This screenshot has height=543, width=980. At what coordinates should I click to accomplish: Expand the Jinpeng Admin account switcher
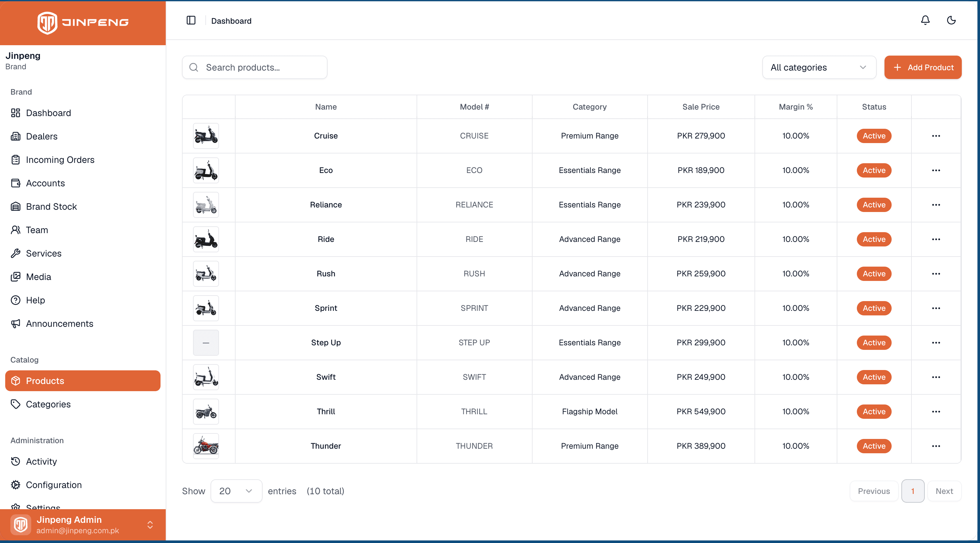(83, 525)
